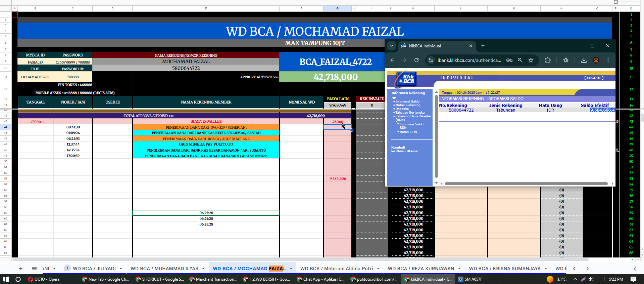Open the Cortana search circle on taskbar
The width and height of the screenshot is (644, 284).
[18, 279]
